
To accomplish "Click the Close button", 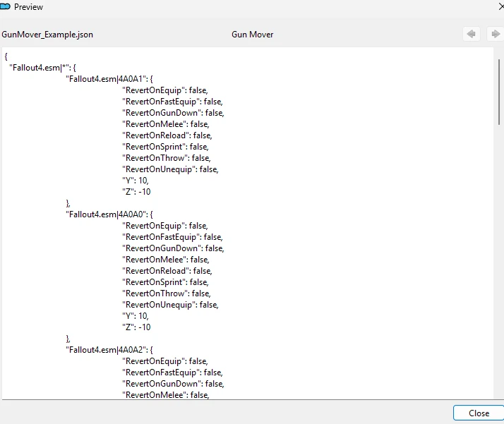I will coord(479,413).
